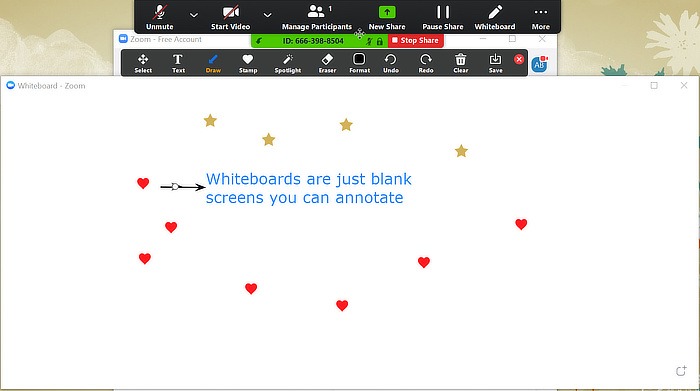700x391 pixels.
Task: Choose the Select annotation tool
Action: 143,63
